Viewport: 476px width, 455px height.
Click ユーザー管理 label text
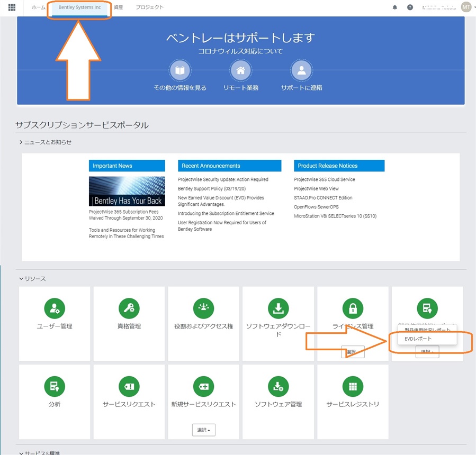click(x=55, y=326)
